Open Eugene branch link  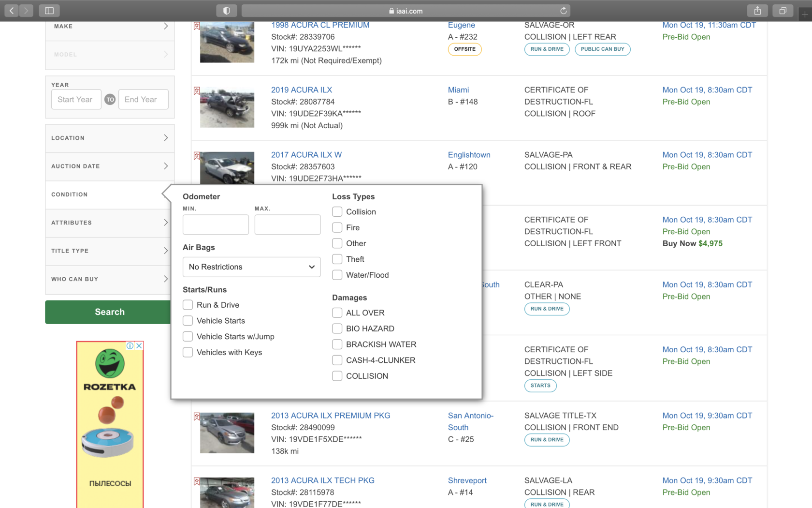click(x=462, y=25)
